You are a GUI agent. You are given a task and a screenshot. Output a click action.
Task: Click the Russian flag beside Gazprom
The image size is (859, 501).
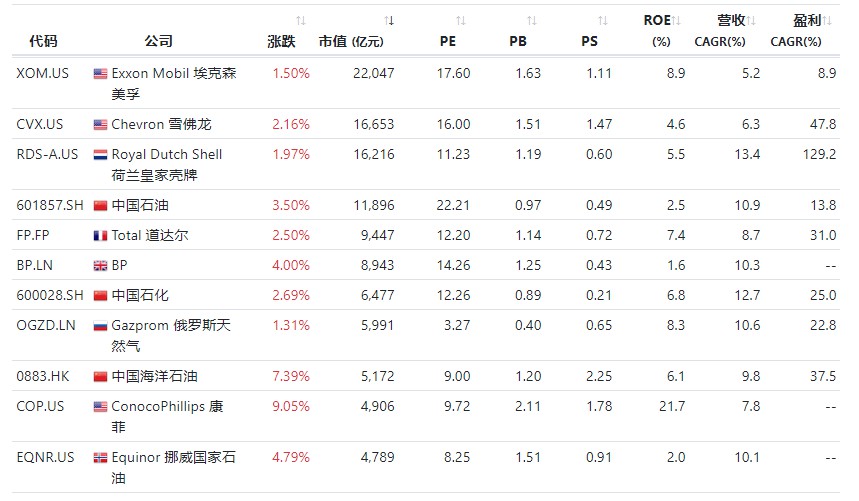(100, 326)
